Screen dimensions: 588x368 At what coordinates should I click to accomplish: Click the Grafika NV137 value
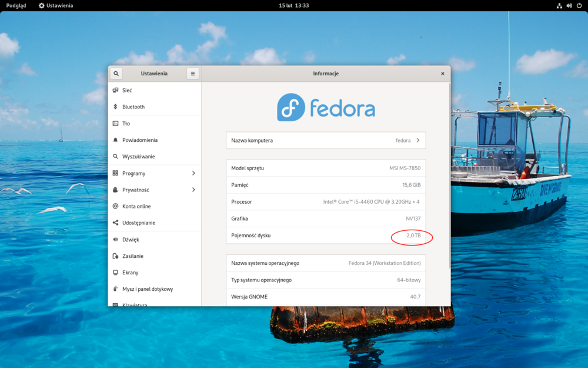click(x=413, y=218)
